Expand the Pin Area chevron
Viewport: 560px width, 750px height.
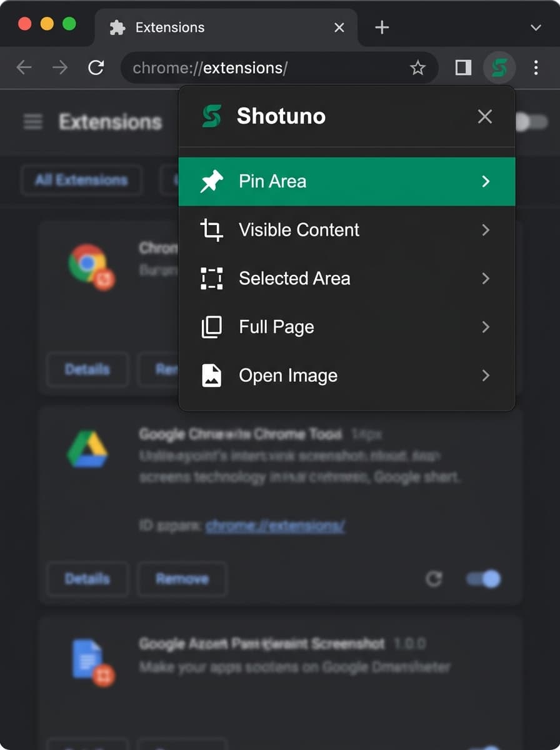[486, 181]
